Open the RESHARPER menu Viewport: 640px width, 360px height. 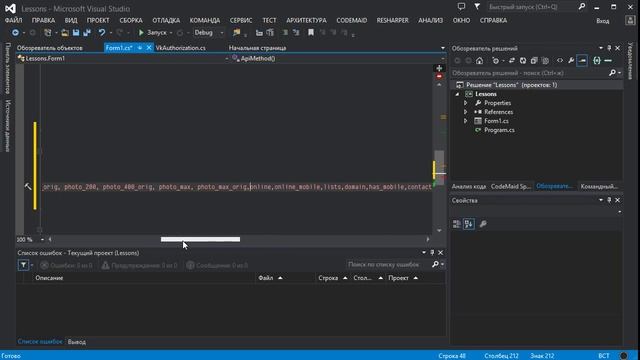pyautogui.click(x=392, y=20)
